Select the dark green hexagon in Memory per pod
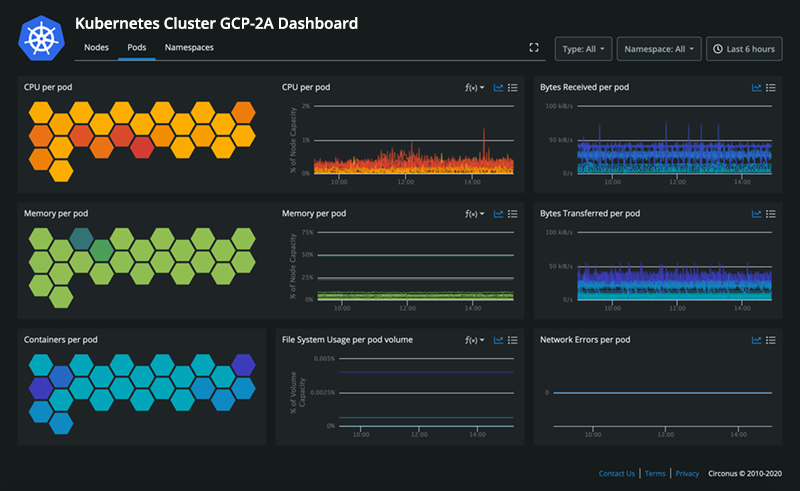The height and width of the screenshot is (491, 800). tap(81, 239)
